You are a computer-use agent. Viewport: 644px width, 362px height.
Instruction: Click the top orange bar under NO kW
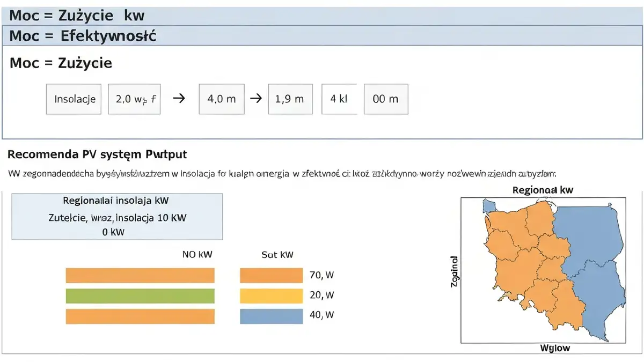pyautogui.click(x=140, y=276)
